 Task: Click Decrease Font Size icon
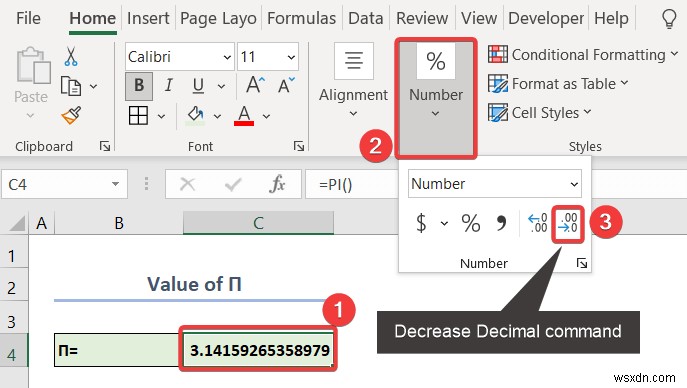[286, 85]
